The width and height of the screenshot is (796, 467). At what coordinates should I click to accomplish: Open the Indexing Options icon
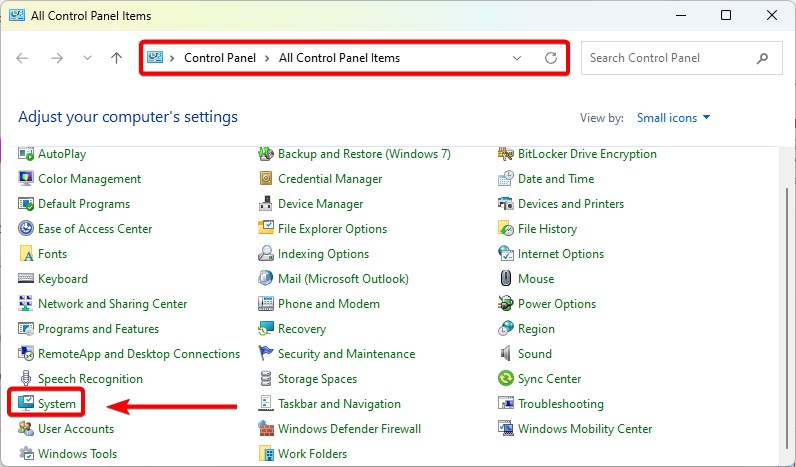(x=266, y=253)
